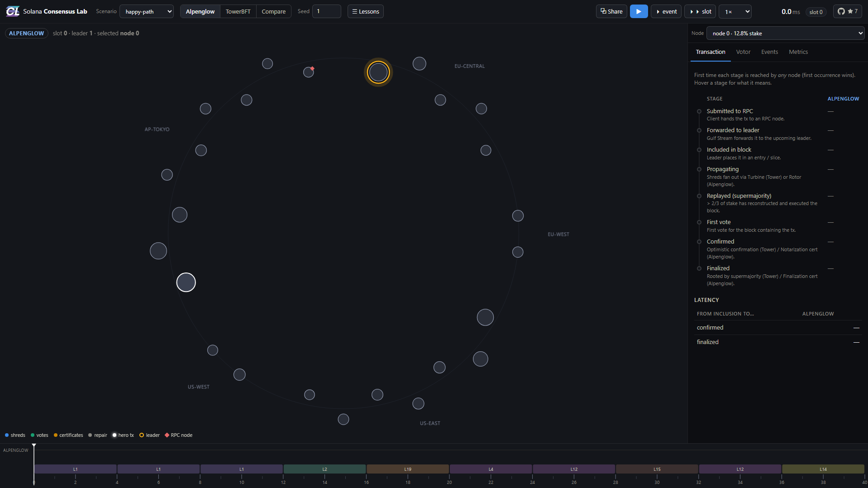The width and height of the screenshot is (868, 488).
Task: Click the votes legend dot
Action: [33, 435]
